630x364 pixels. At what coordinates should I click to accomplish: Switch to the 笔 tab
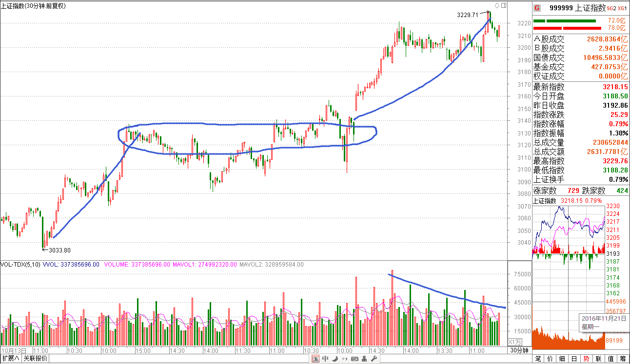click(538, 359)
